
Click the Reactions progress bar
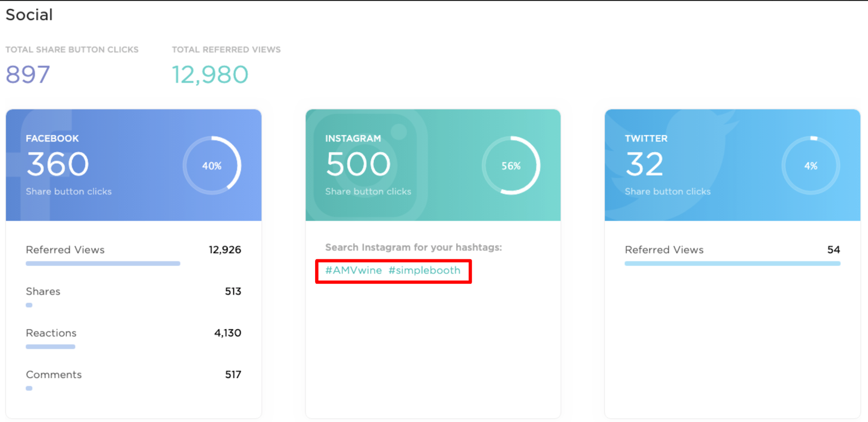pyautogui.click(x=50, y=347)
